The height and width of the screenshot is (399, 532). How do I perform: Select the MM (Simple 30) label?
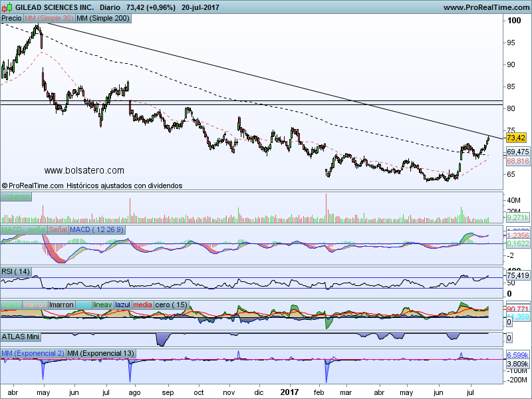49,19
